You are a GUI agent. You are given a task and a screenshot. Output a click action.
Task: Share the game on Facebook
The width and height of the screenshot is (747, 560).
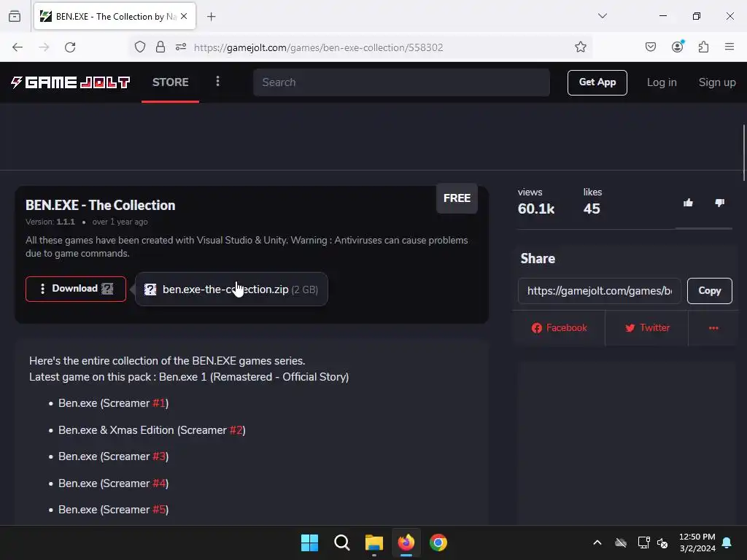559,327
